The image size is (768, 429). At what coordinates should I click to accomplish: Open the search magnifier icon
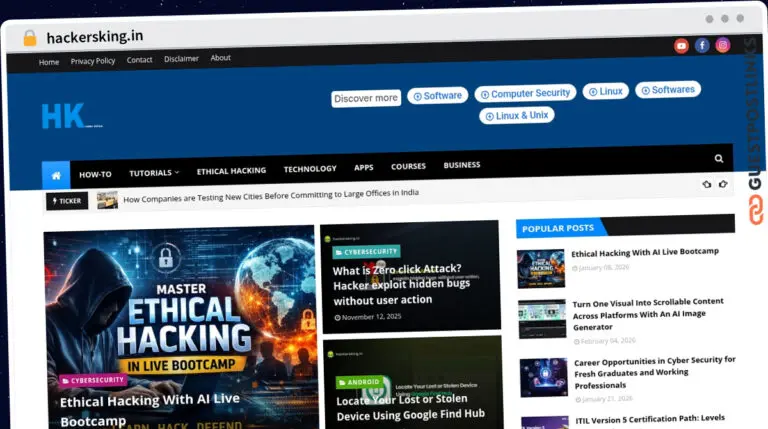coord(719,158)
